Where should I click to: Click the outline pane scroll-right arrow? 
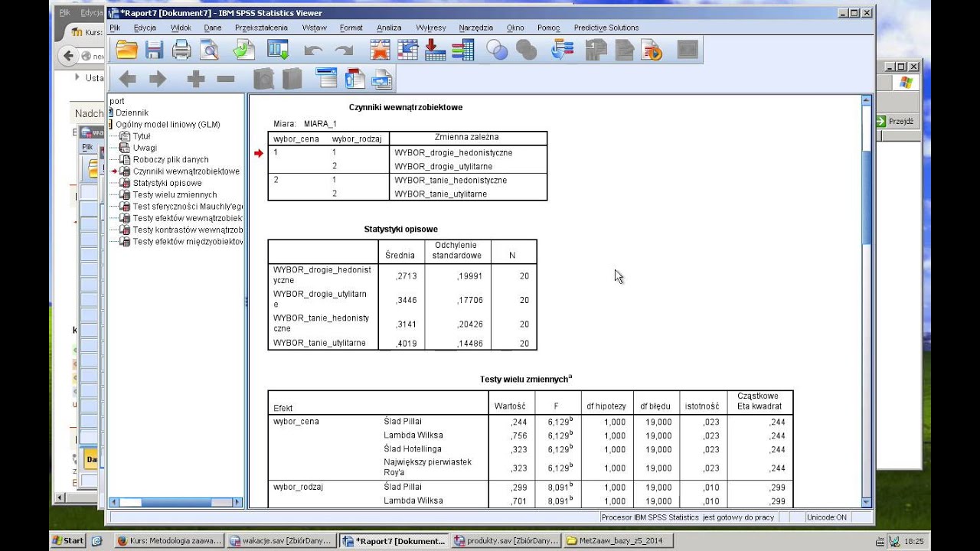point(237,502)
